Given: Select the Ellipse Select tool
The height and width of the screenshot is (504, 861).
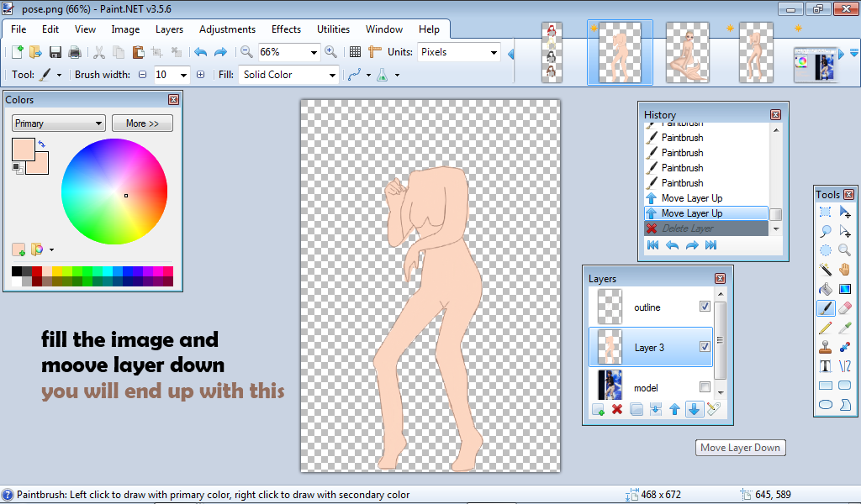Looking at the screenshot, I should click(825, 250).
